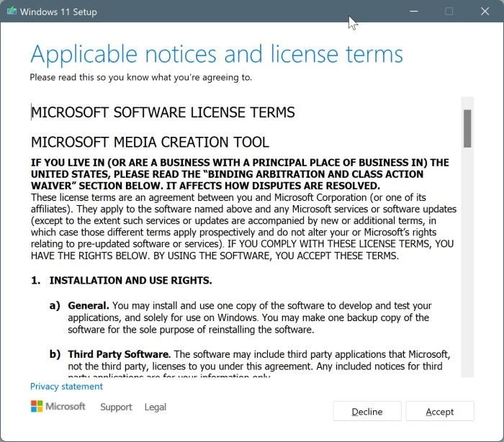Close the Windows 11 Setup window
The width and height of the screenshot is (504, 442).
485,12
